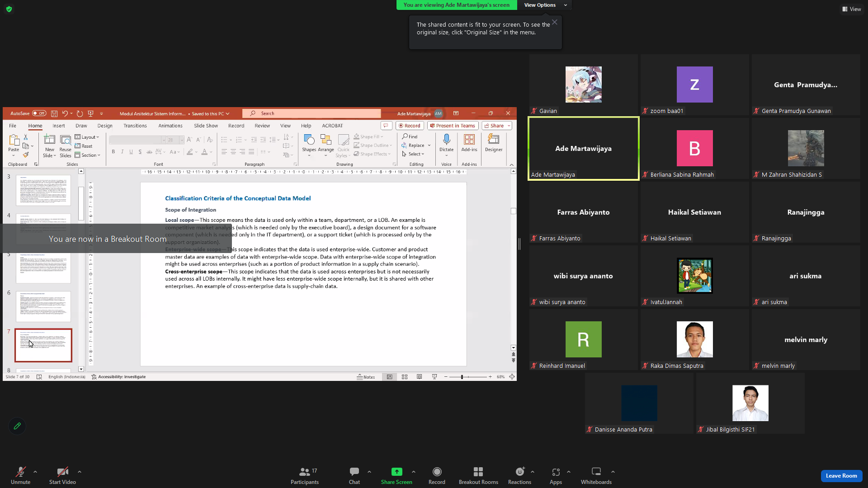Open the File menu
868x488 pixels.
[13, 126]
